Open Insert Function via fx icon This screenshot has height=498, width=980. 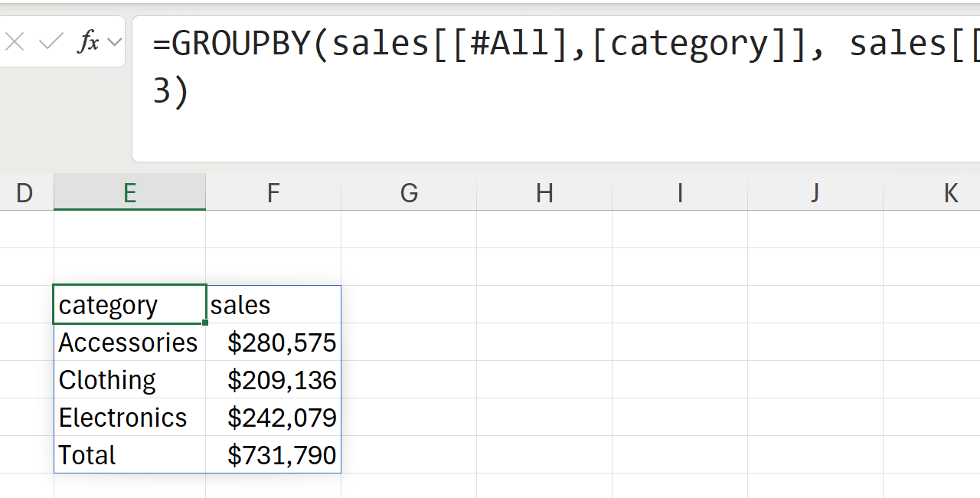pos(88,42)
